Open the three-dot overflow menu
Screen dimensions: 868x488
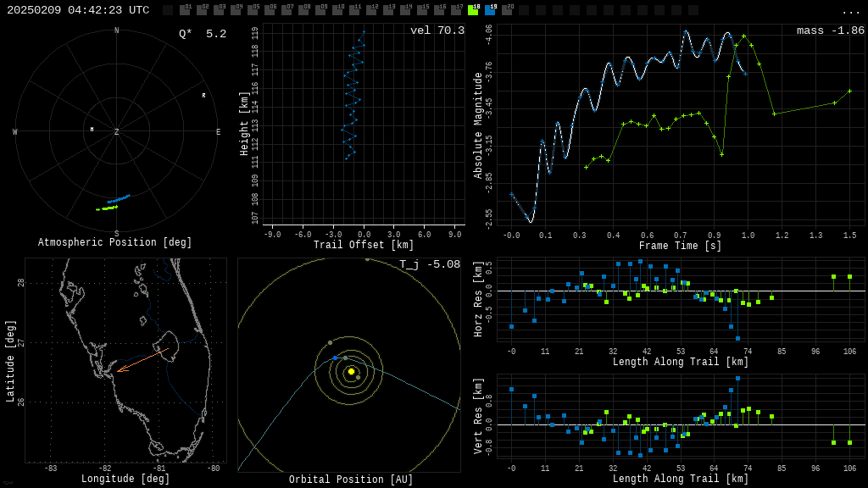coord(850,11)
